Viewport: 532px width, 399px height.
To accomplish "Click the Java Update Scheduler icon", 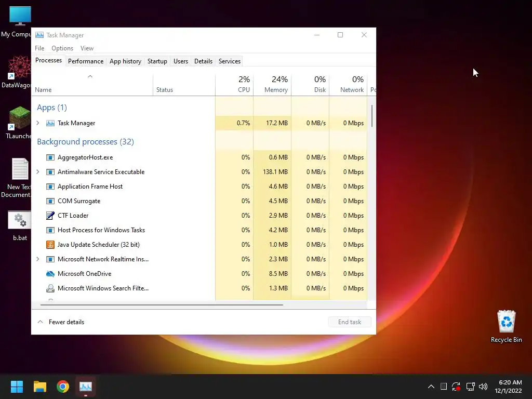I will pyautogui.click(x=50, y=245).
